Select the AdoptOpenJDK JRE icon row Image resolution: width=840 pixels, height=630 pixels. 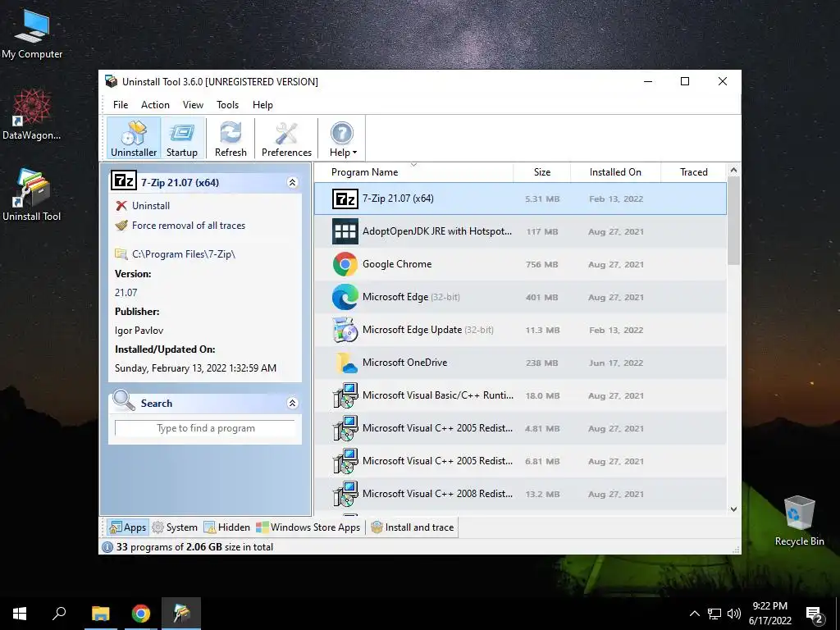point(345,231)
